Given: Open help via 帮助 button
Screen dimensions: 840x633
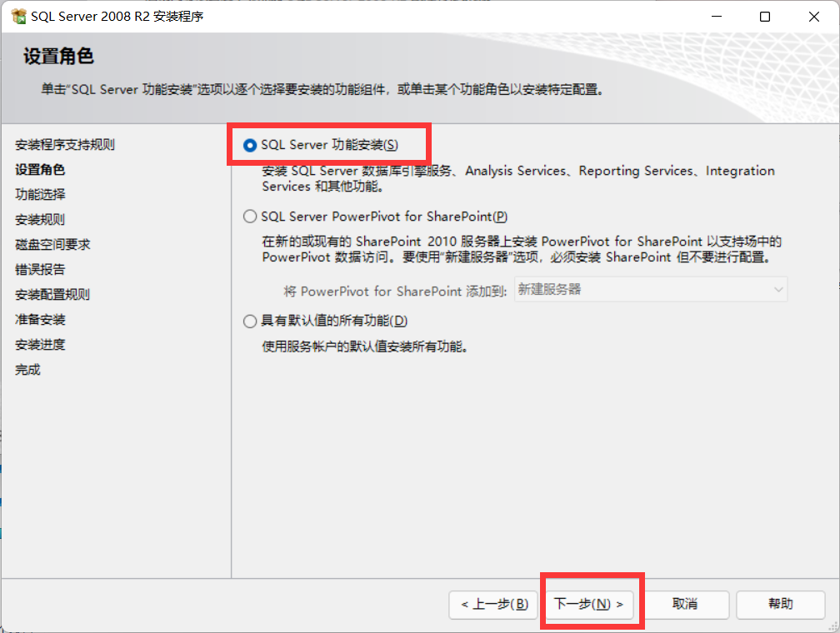Looking at the screenshot, I should click(781, 605).
